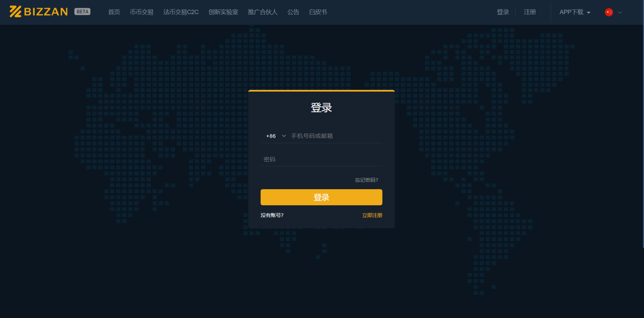Click the BIZZAN logo
The height and width of the screenshot is (318, 644).
[38, 12]
